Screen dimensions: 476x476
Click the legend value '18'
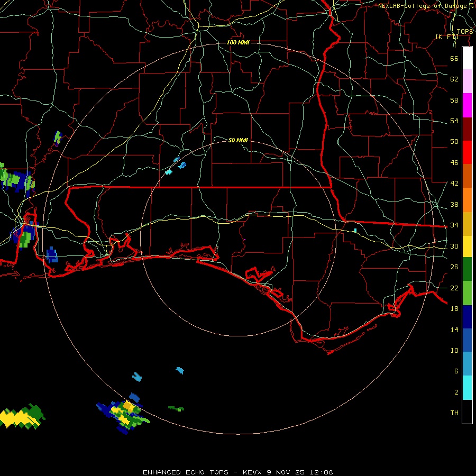tap(454, 309)
